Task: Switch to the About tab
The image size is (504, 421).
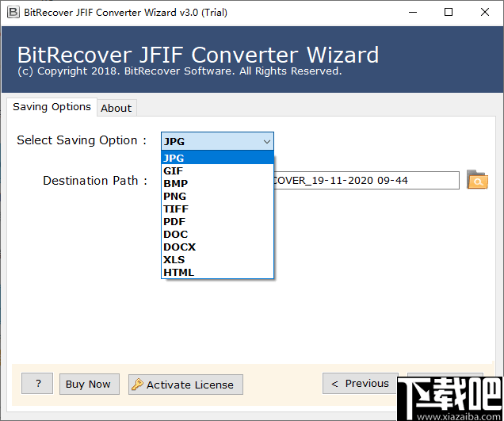Action: pyautogui.click(x=116, y=108)
